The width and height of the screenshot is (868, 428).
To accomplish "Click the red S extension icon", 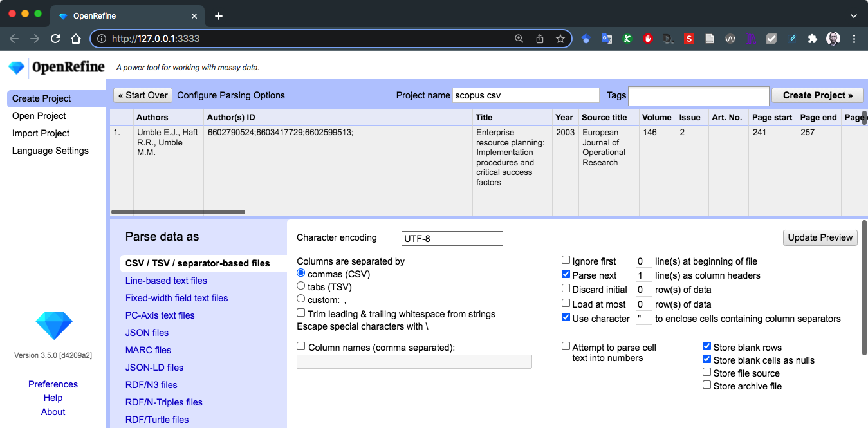I will pos(689,39).
